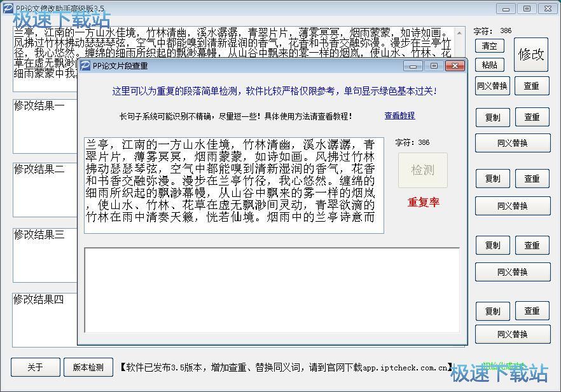Click the 查重 button beside 修改
561x392 pixels.
coord(532,86)
